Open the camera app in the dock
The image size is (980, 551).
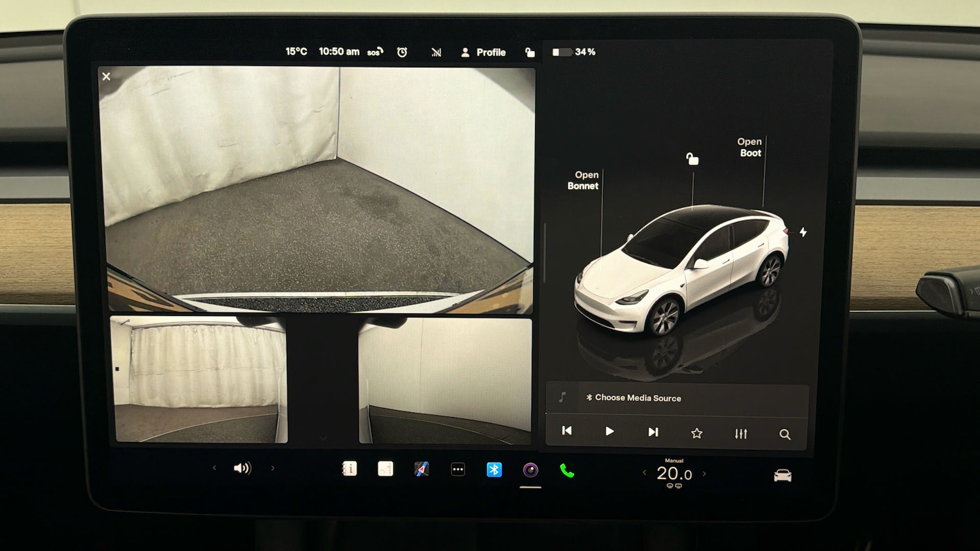pyautogui.click(x=531, y=470)
